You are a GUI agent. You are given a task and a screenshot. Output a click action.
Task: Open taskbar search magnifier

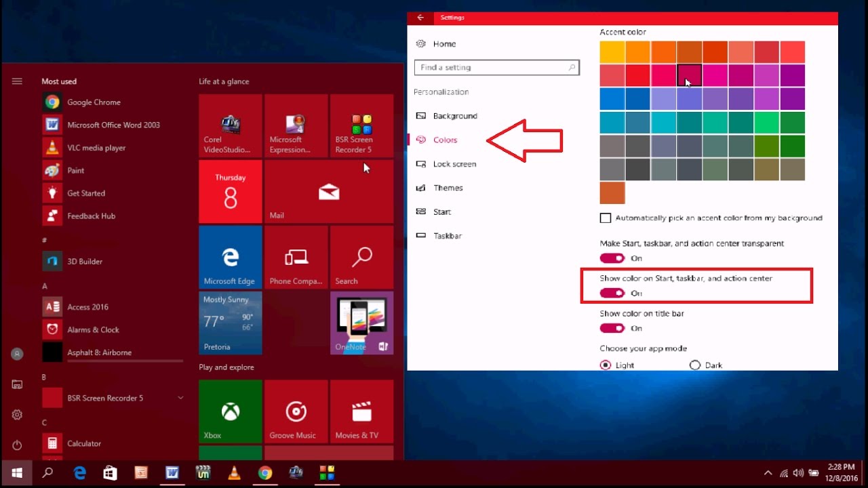coord(47,473)
